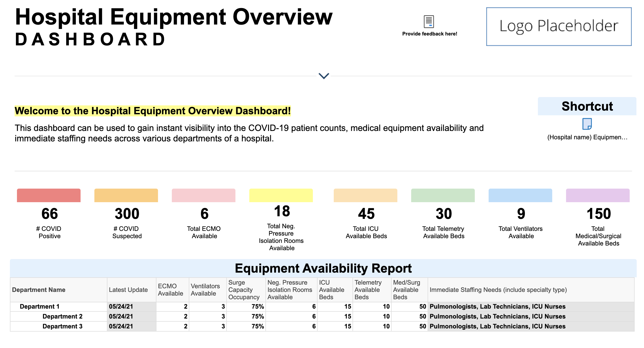Select the Department 2 row

62,316
